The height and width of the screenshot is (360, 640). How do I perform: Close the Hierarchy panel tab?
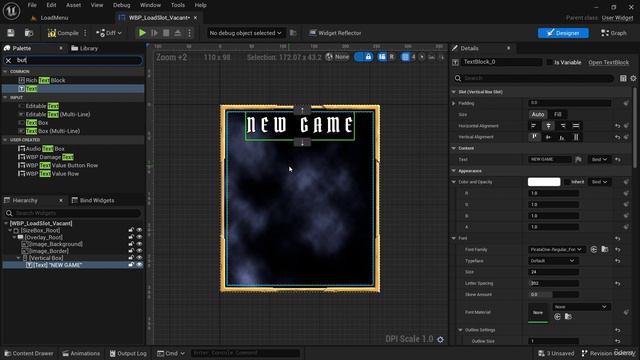61,200
